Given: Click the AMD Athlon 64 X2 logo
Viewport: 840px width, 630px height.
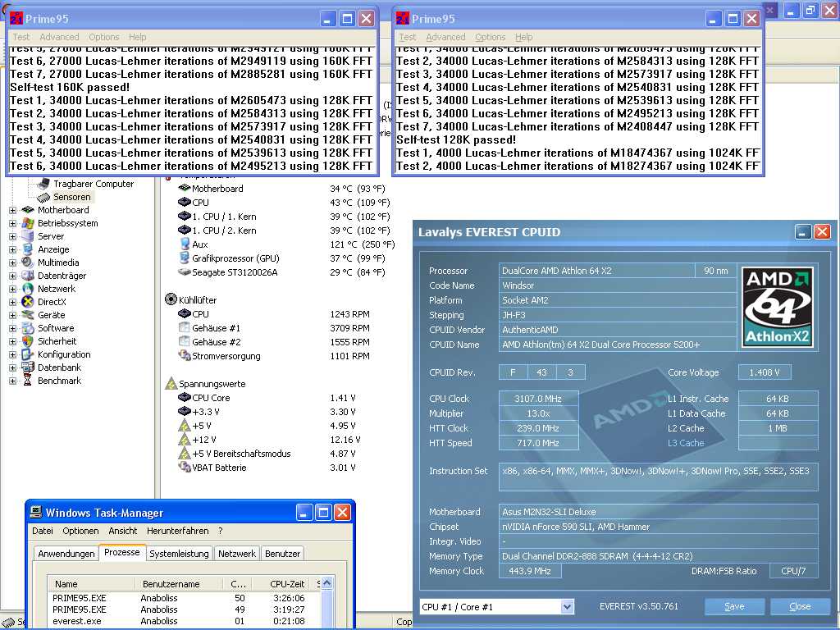Looking at the screenshot, I should [778, 307].
